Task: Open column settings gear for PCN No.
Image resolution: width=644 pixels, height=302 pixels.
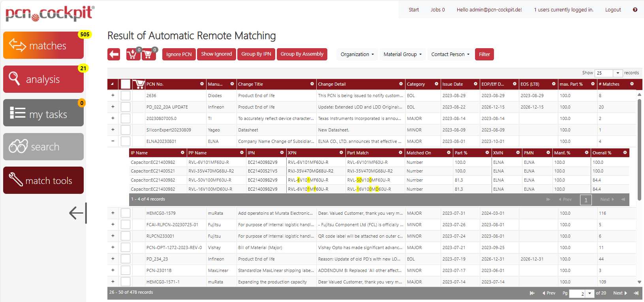Action: coord(202,84)
